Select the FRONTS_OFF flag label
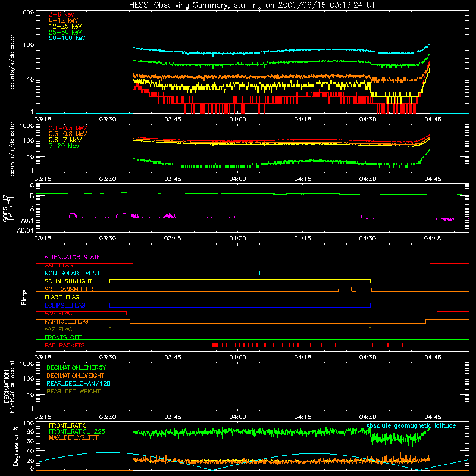 (x=63, y=337)
